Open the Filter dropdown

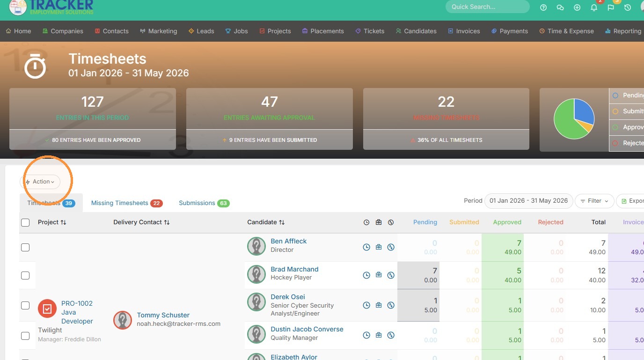coord(594,201)
